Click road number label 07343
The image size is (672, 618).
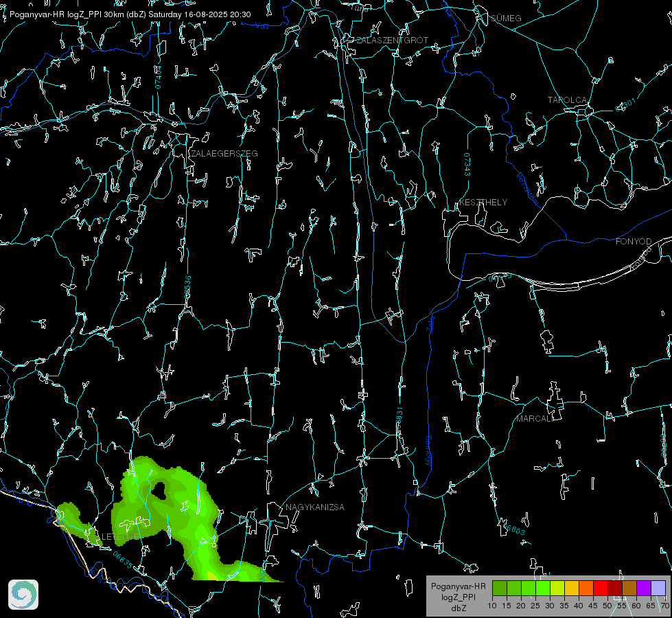tap(467, 164)
